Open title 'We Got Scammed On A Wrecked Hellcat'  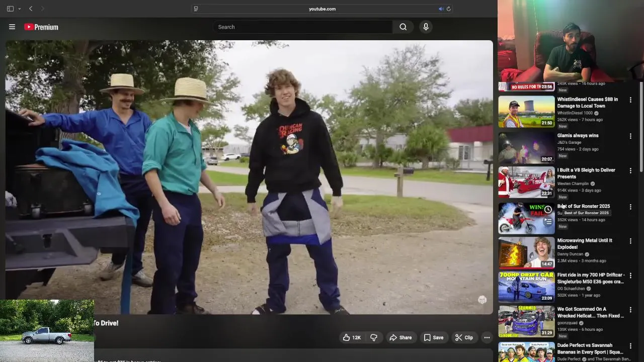pyautogui.click(x=591, y=313)
